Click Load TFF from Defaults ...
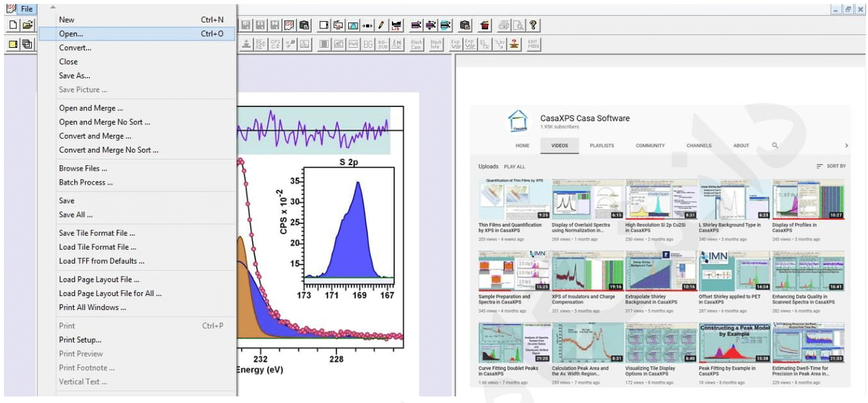 137,261
